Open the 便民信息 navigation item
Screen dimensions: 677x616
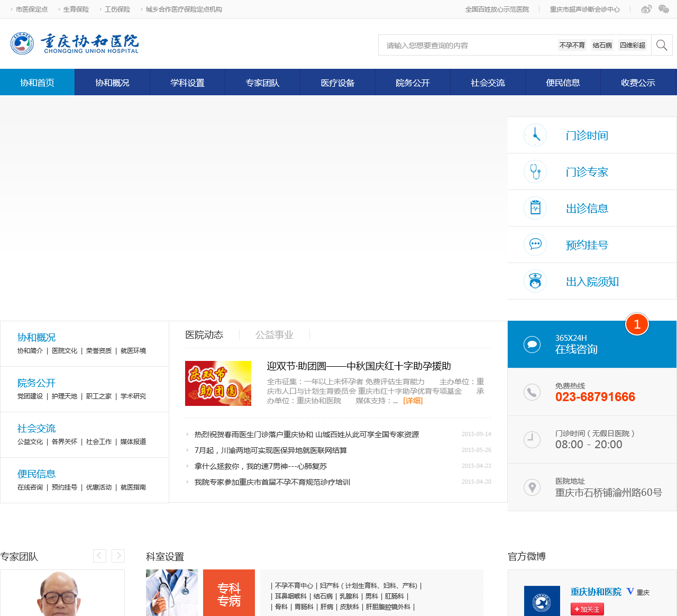pos(563,83)
